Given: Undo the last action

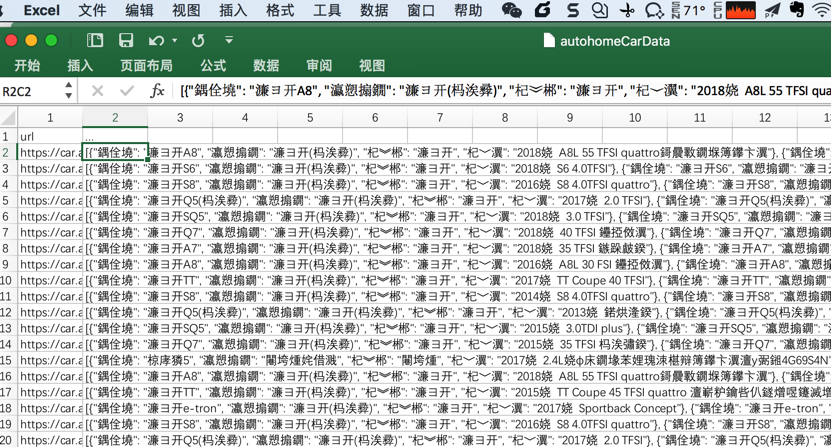Looking at the screenshot, I should tap(156, 40).
